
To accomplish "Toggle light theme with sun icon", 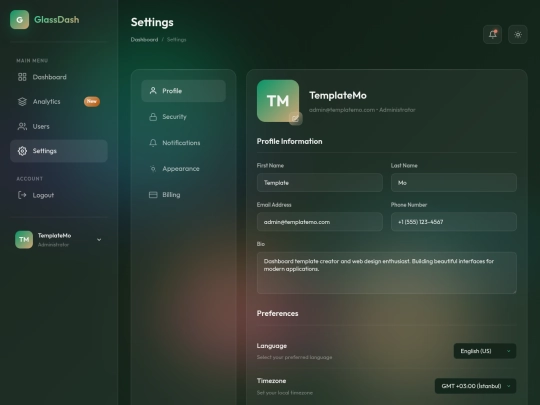I will coord(518,34).
